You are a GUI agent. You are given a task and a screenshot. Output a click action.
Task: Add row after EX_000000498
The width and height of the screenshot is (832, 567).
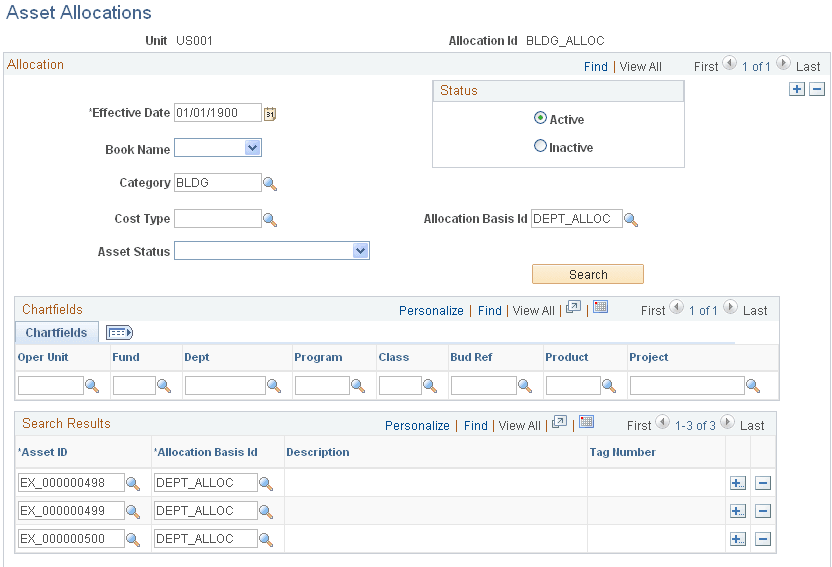738,483
